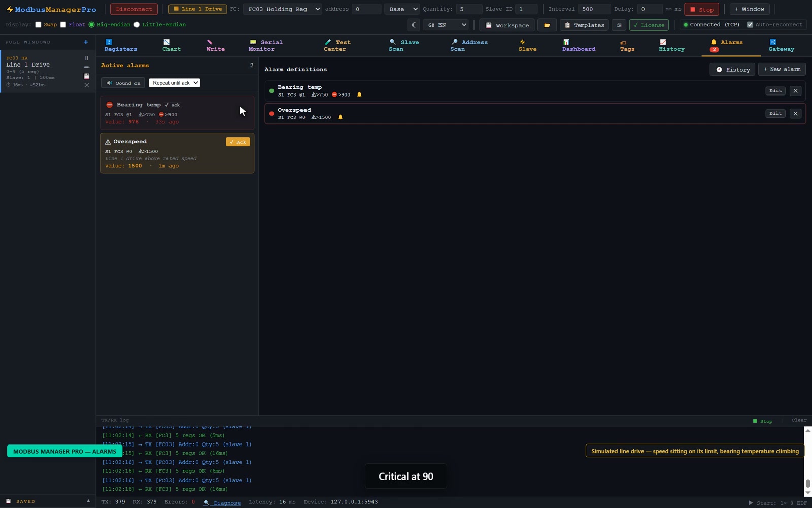This screenshot has width=812, height=508.
Task: Toggle the Auto-reconnect checkbox
Action: pyautogui.click(x=750, y=24)
